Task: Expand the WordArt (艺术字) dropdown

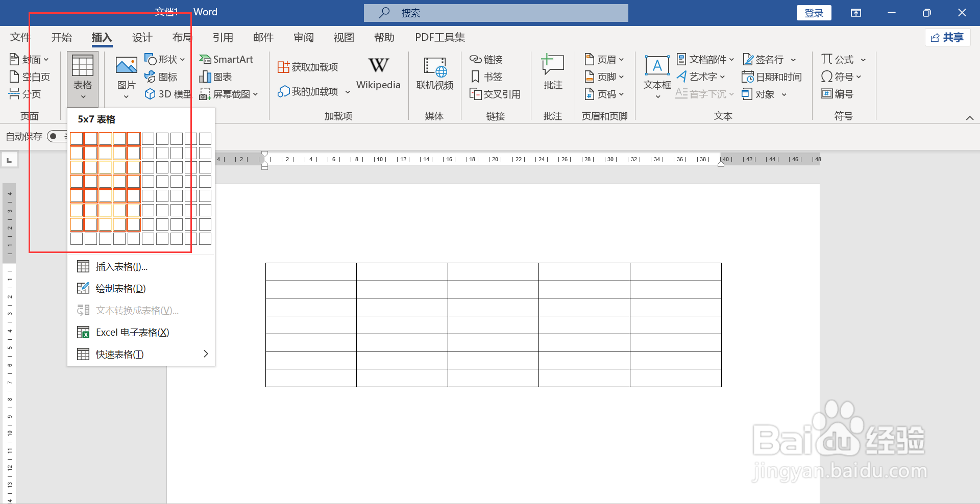Action: (x=722, y=77)
